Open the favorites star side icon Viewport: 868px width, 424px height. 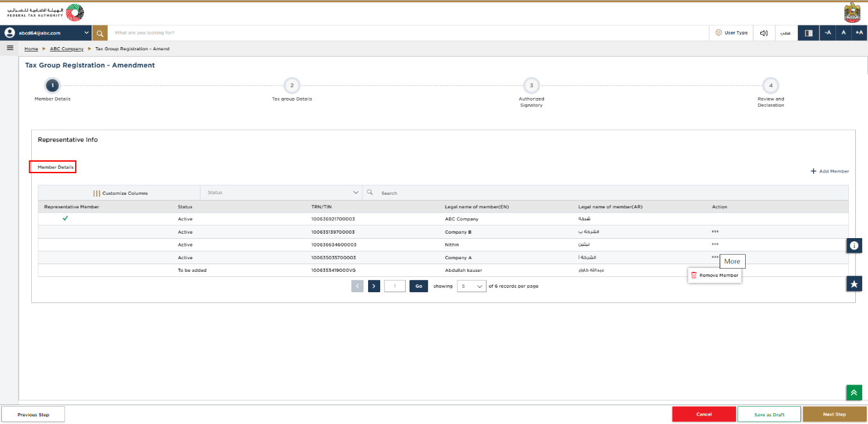click(854, 284)
